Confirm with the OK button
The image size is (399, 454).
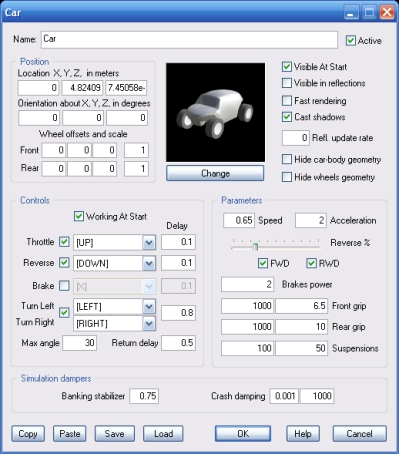tap(243, 434)
